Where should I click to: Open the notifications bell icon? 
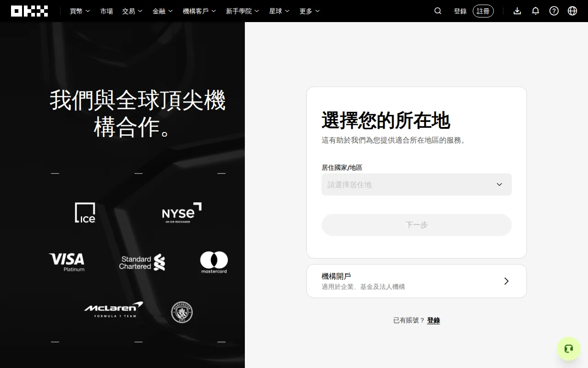[536, 11]
